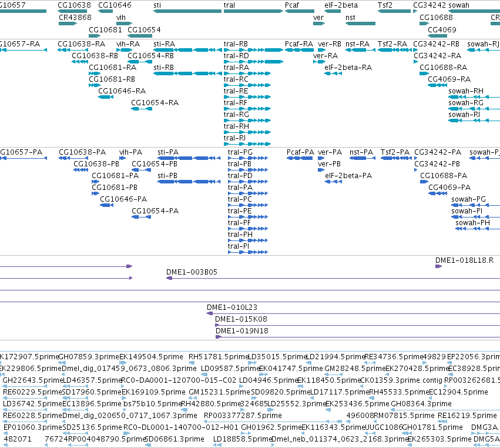Select transcript sti-RA
500x448 pixels.
[187, 50]
